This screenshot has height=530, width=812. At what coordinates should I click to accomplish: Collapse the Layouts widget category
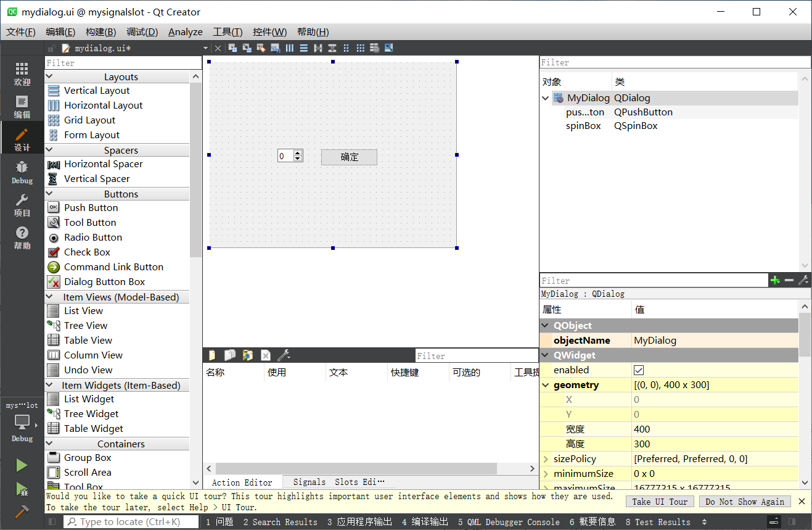point(51,77)
